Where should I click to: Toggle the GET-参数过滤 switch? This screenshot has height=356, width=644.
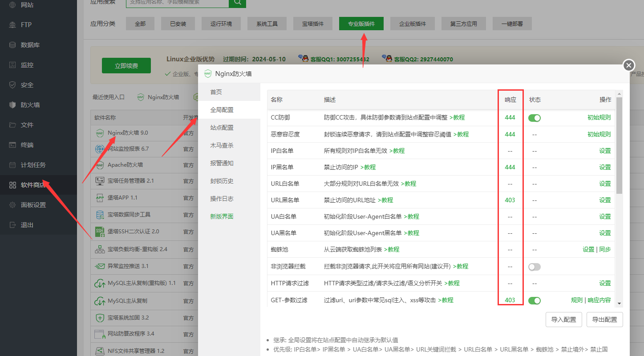[535, 300]
